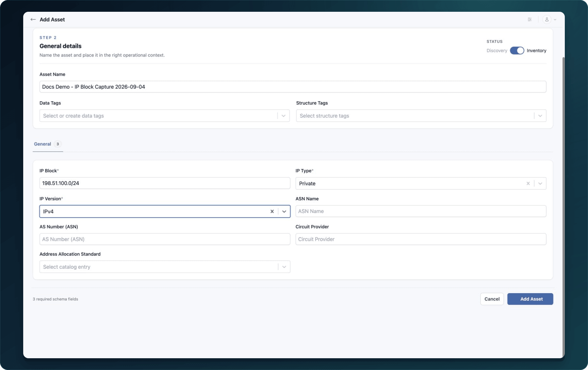Expand the Structure Tags dropdown
588x370 pixels.
(x=540, y=116)
